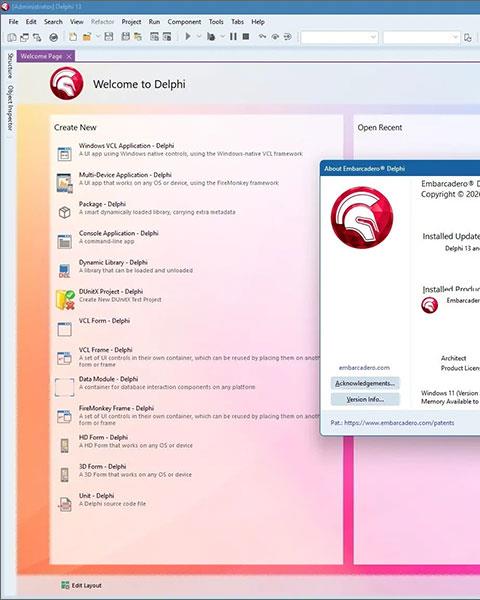
Task: Open the File menu
Action: pos(13,22)
